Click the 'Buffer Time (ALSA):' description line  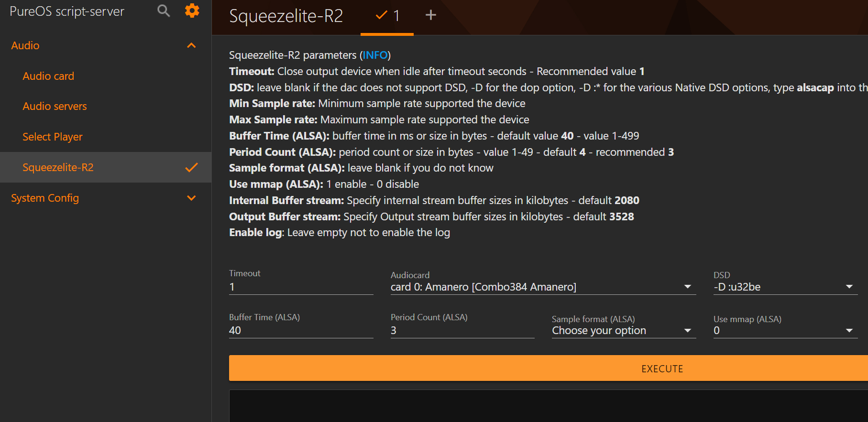[434, 136]
